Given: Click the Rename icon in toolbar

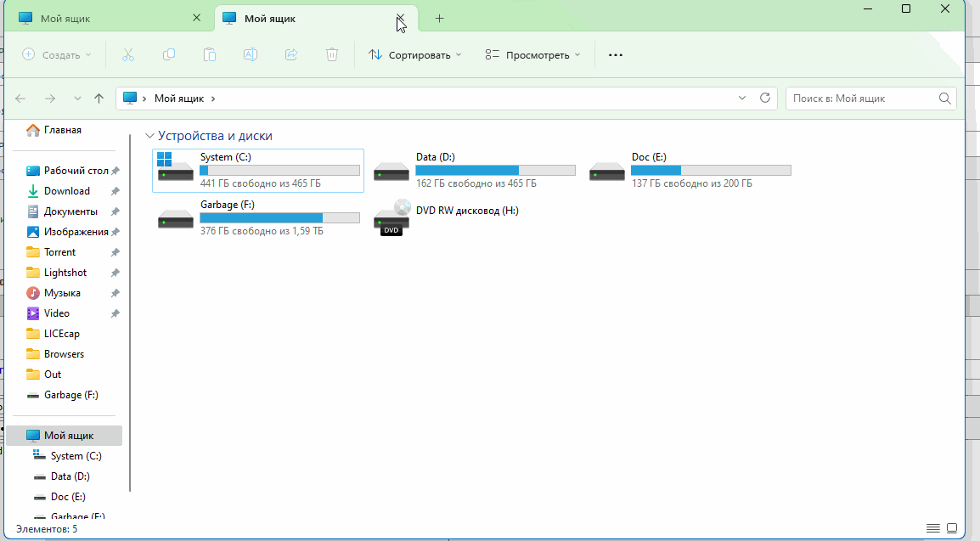Looking at the screenshot, I should [251, 54].
